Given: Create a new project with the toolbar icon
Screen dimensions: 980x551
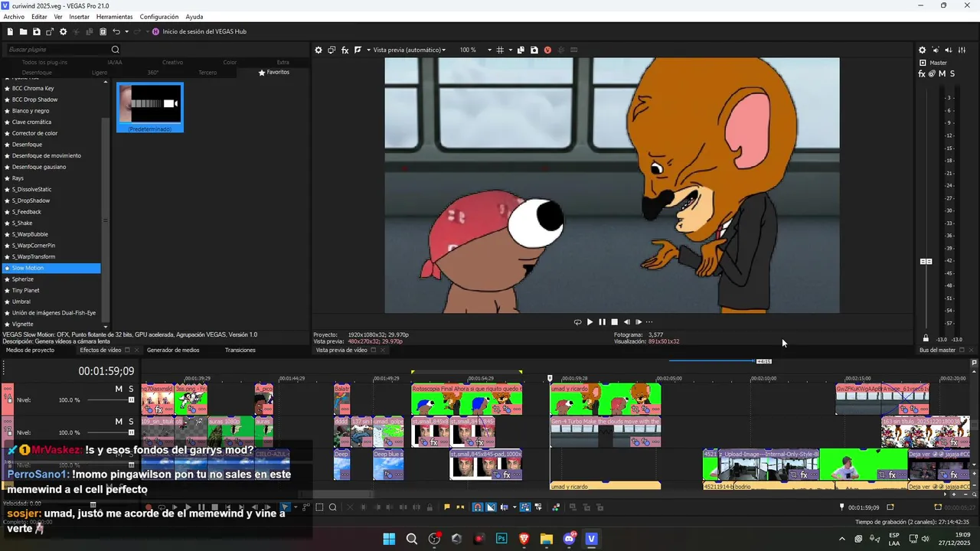Looking at the screenshot, I should coord(10,31).
